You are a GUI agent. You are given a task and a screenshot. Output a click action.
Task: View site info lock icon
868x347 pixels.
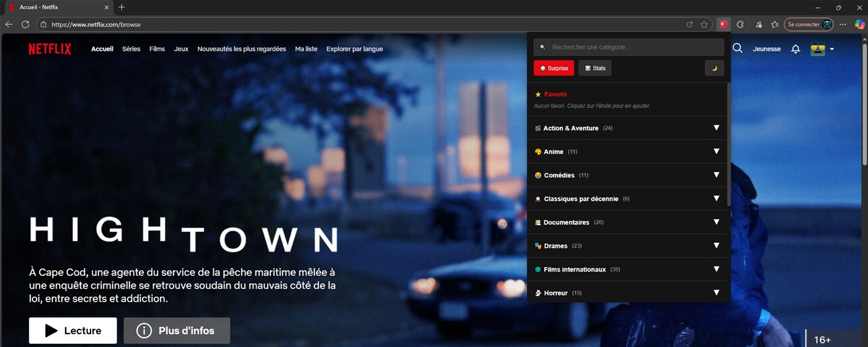pyautogui.click(x=43, y=25)
